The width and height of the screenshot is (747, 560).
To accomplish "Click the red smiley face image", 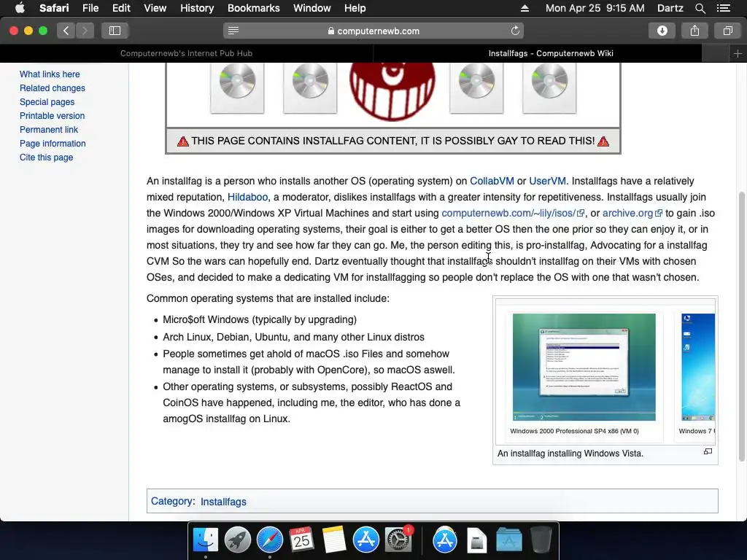I will pos(392,90).
